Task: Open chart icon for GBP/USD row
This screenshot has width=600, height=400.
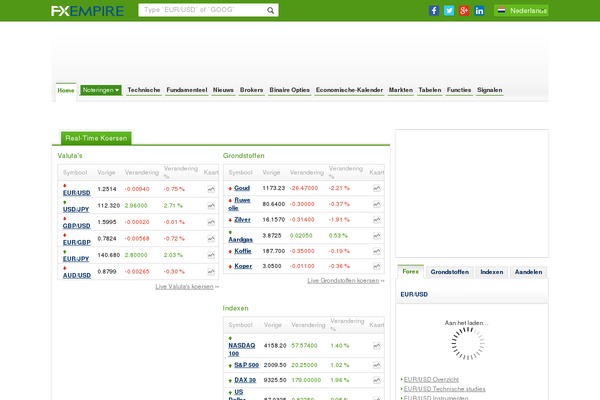Action: (211, 222)
